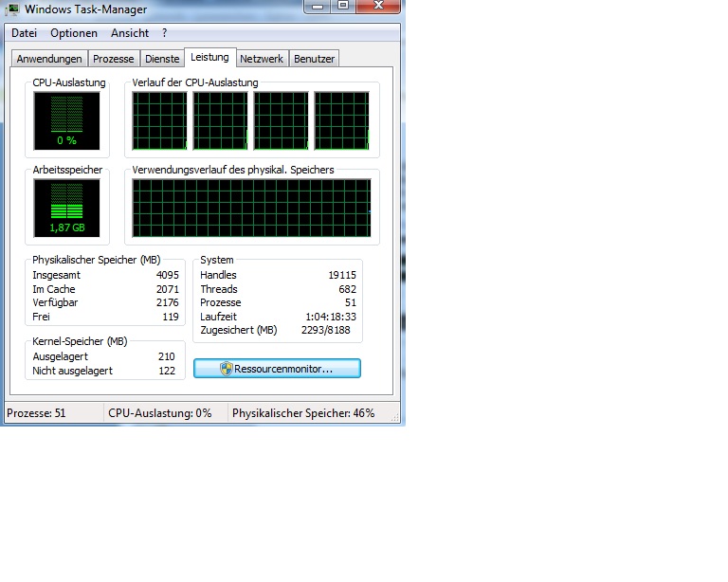Click the Zugesichert value 2293/8188
The height and width of the screenshot is (582, 728).
pos(325,331)
